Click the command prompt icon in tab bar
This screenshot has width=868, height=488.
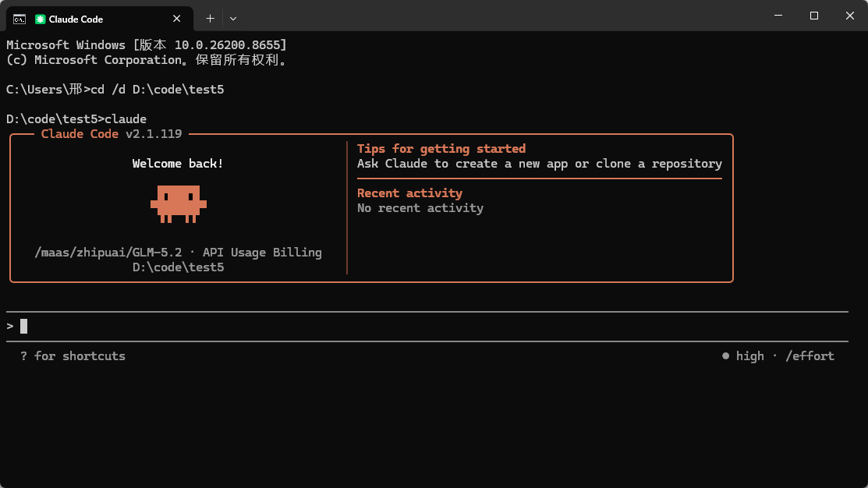pos(19,19)
